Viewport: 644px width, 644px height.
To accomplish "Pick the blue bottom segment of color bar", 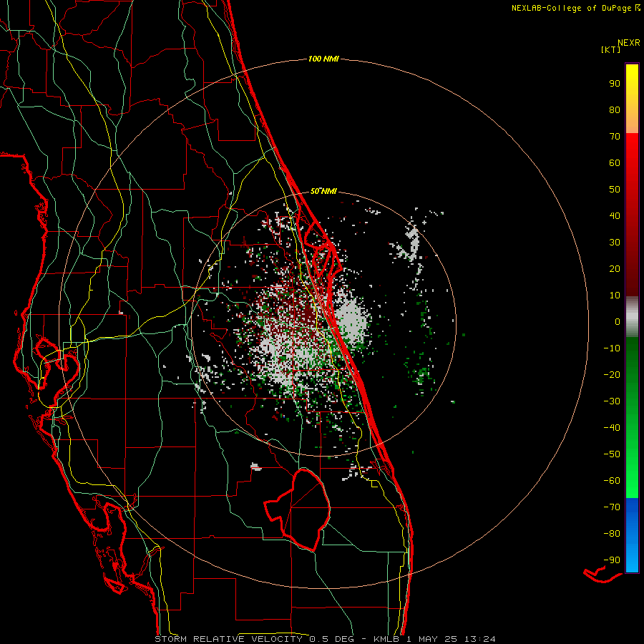I will point(632,535).
